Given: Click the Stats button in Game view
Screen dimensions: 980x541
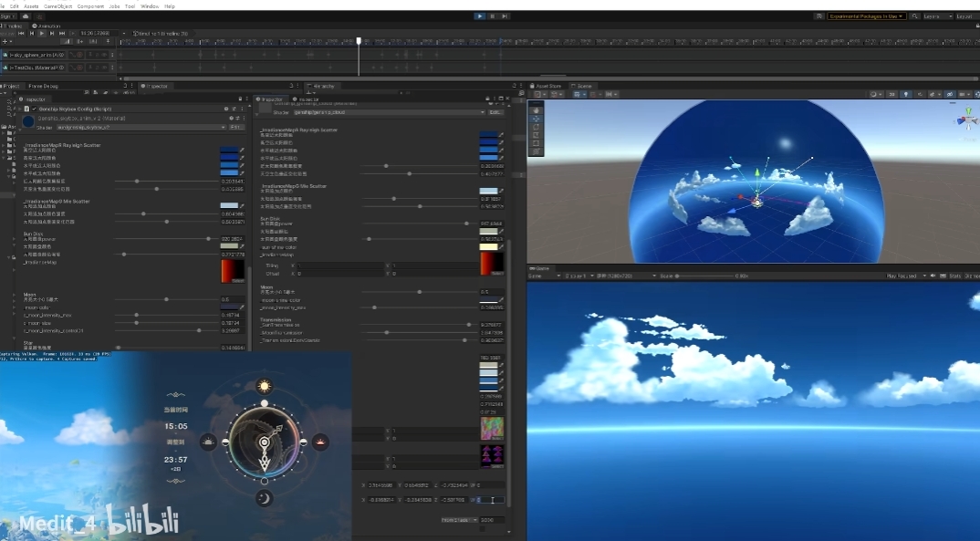Looking at the screenshot, I should pyautogui.click(x=955, y=276).
